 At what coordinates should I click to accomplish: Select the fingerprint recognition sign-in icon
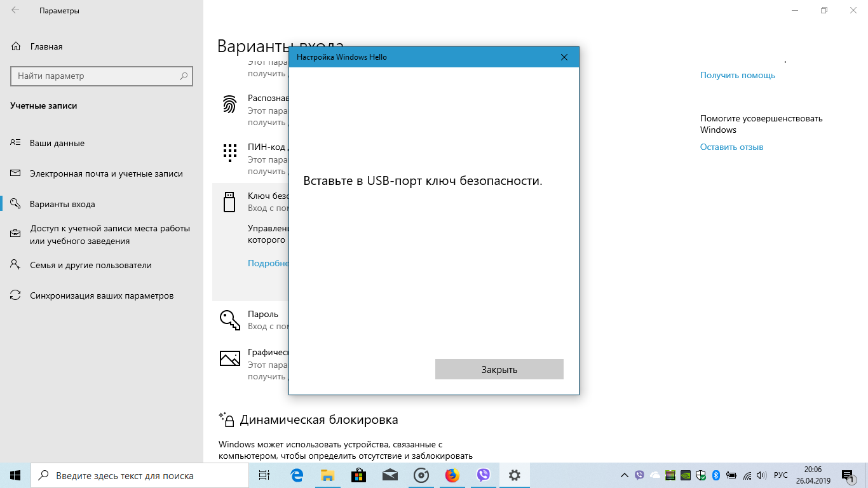(229, 104)
